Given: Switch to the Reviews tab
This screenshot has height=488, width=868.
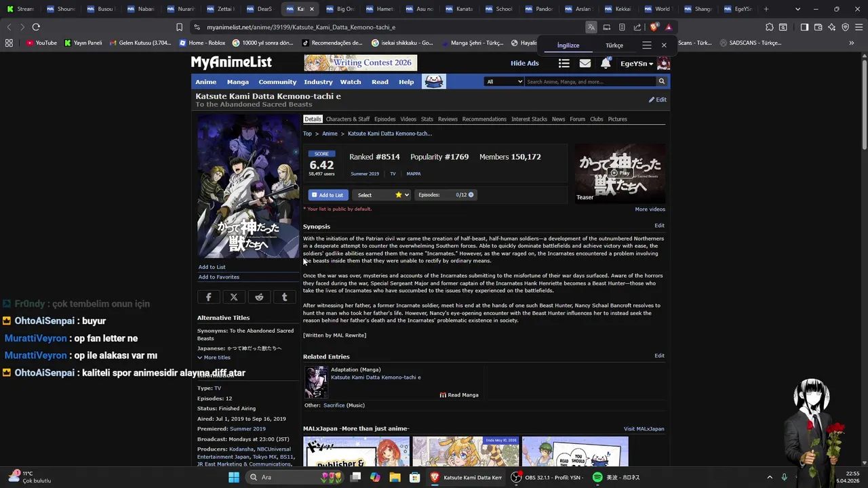Looking at the screenshot, I should tap(448, 119).
